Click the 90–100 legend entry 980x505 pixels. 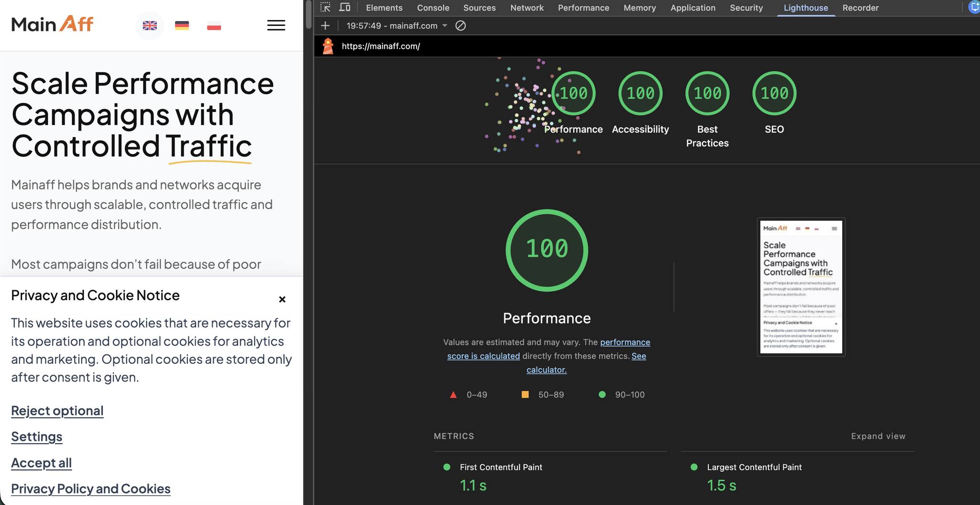click(622, 395)
